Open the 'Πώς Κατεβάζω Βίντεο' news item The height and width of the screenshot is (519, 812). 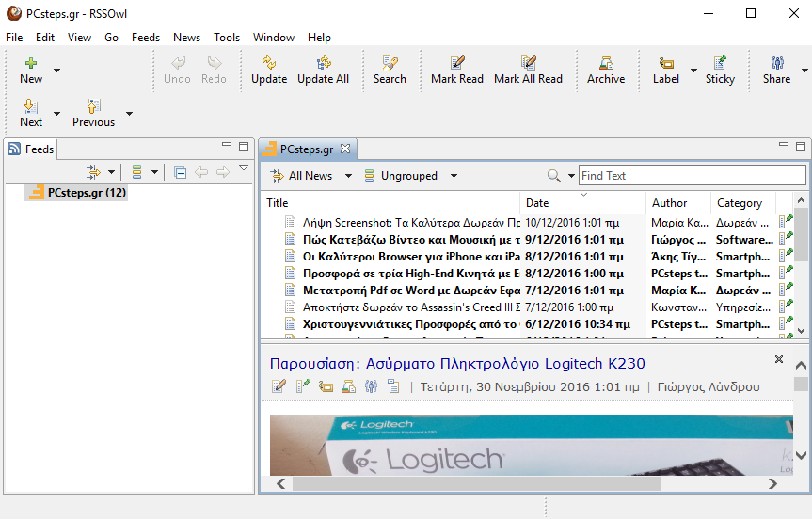(x=411, y=240)
